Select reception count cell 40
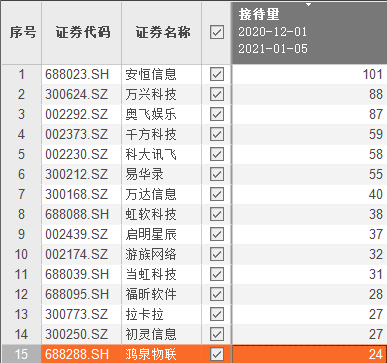 pos(310,194)
